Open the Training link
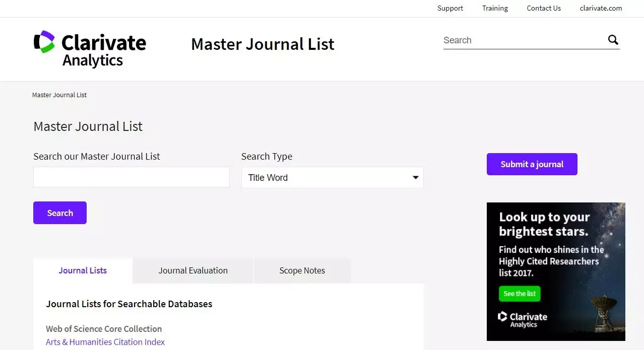Viewport: 644px width, 350px height. point(495,8)
